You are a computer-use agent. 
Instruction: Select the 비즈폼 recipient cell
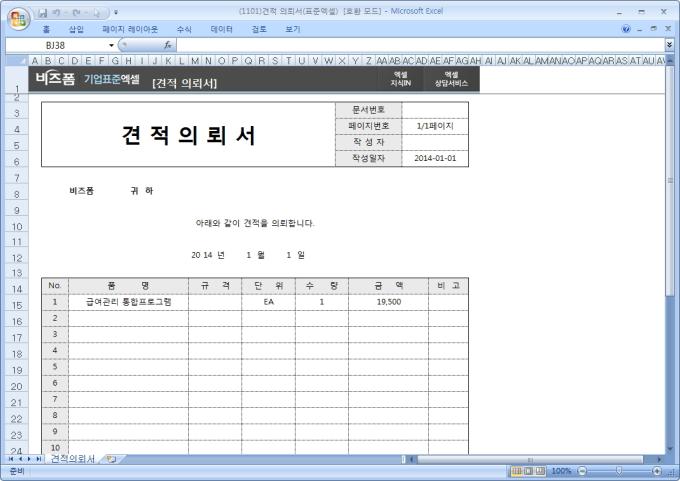[82, 191]
